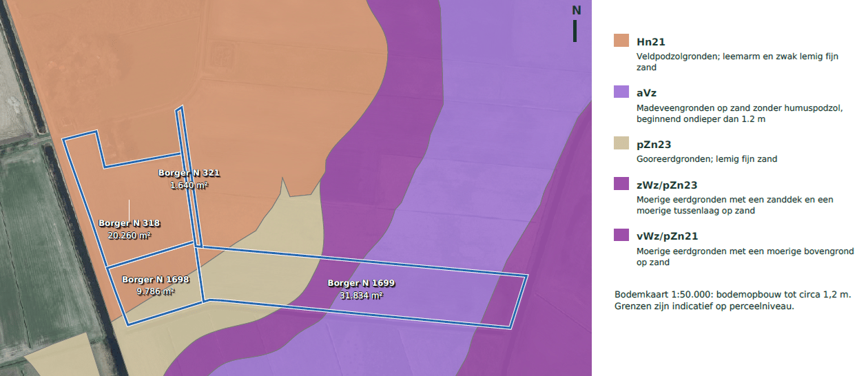Click the north arrow indicator
Viewport: 868px width, 376px height.
coord(576,24)
